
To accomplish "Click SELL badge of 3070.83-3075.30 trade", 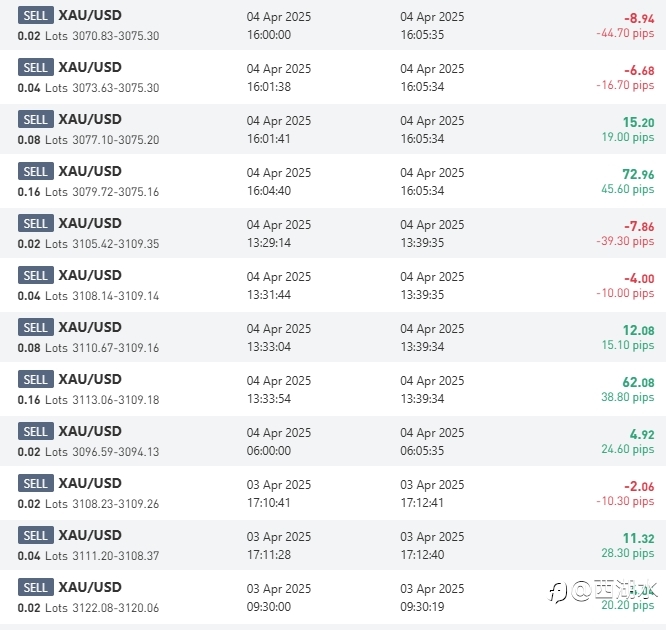I will (35, 16).
